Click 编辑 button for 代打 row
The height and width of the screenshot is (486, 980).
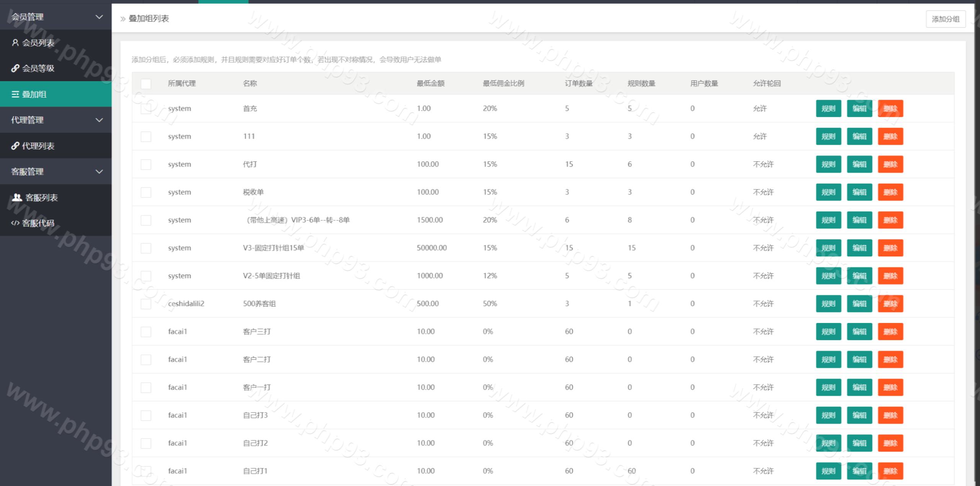tap(859, 165)
